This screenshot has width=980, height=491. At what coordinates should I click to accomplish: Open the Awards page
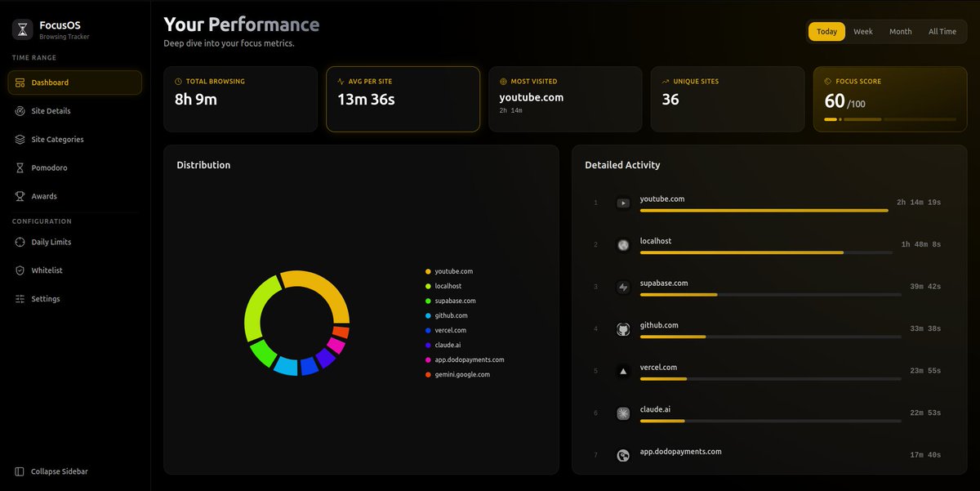click(74, 196)
